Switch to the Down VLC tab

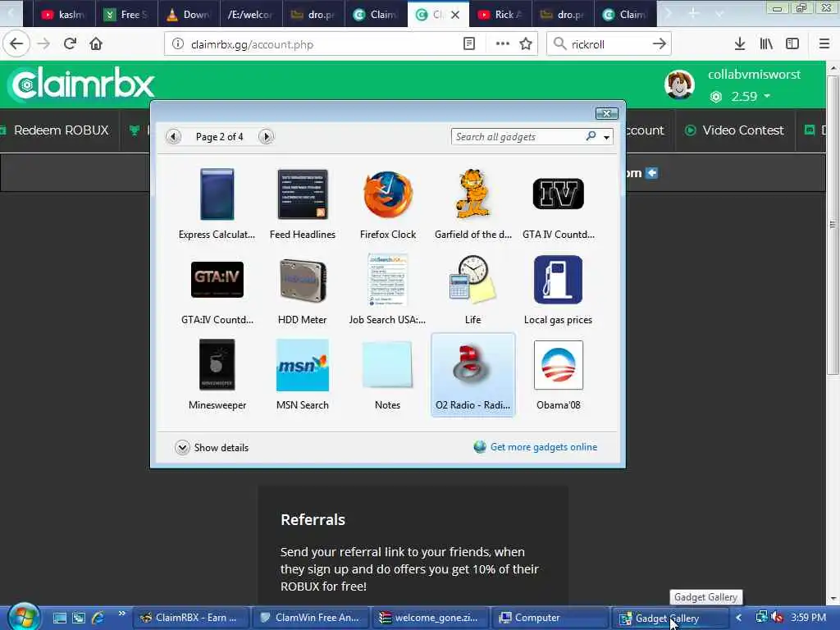coord(189,15)
